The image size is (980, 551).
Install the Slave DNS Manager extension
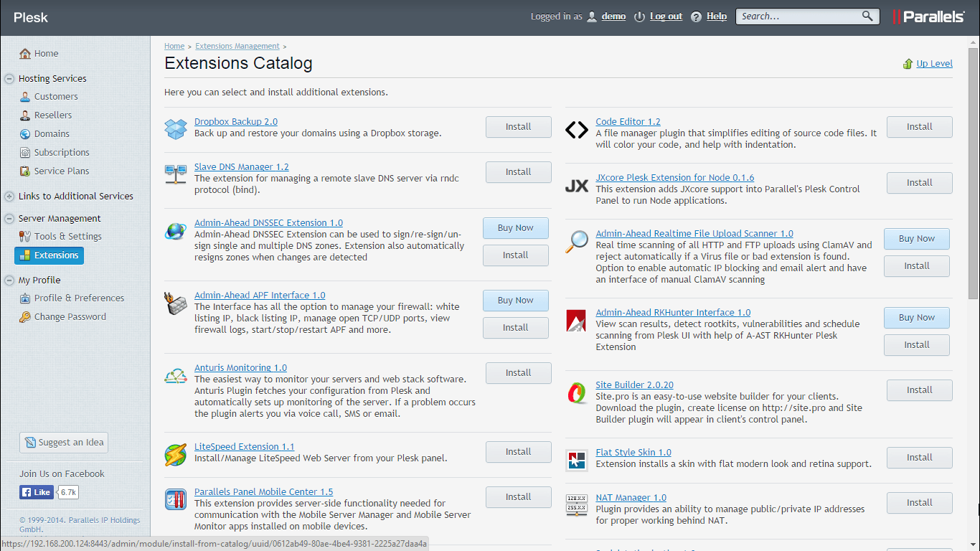click(x=518, y=172)
